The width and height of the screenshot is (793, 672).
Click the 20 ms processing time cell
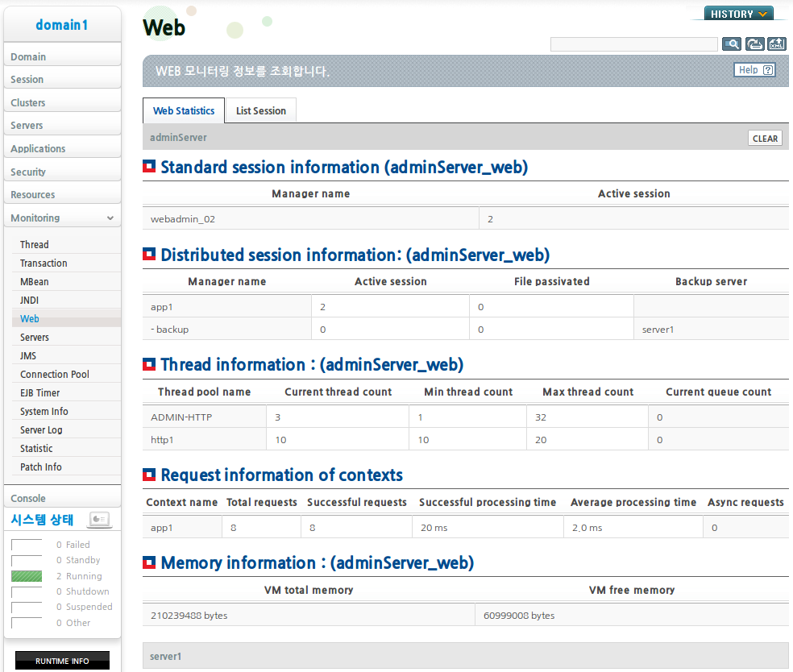488,528
